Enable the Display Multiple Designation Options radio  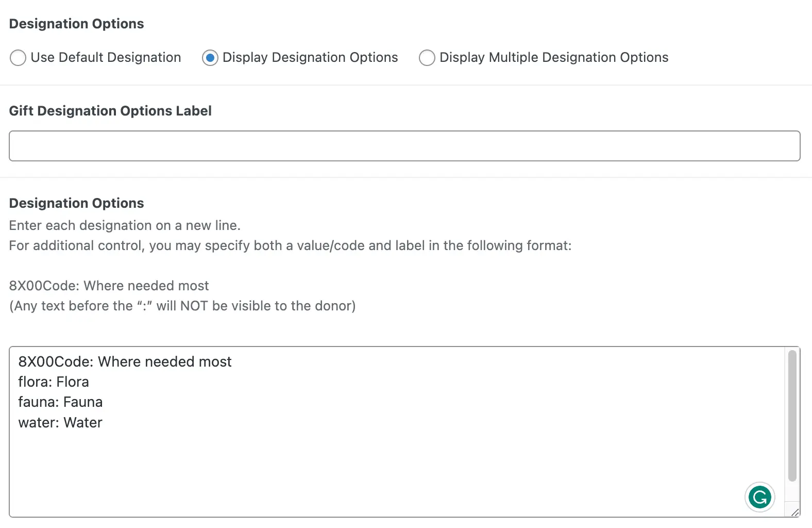tap(427, 58)
